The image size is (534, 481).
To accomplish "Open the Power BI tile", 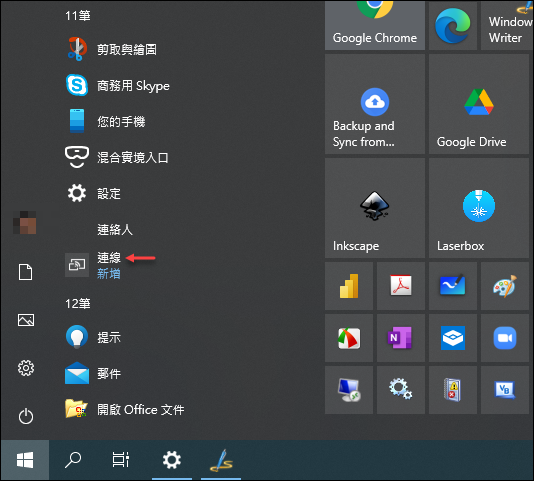I will pyautogui.click(x=349, y=286).
